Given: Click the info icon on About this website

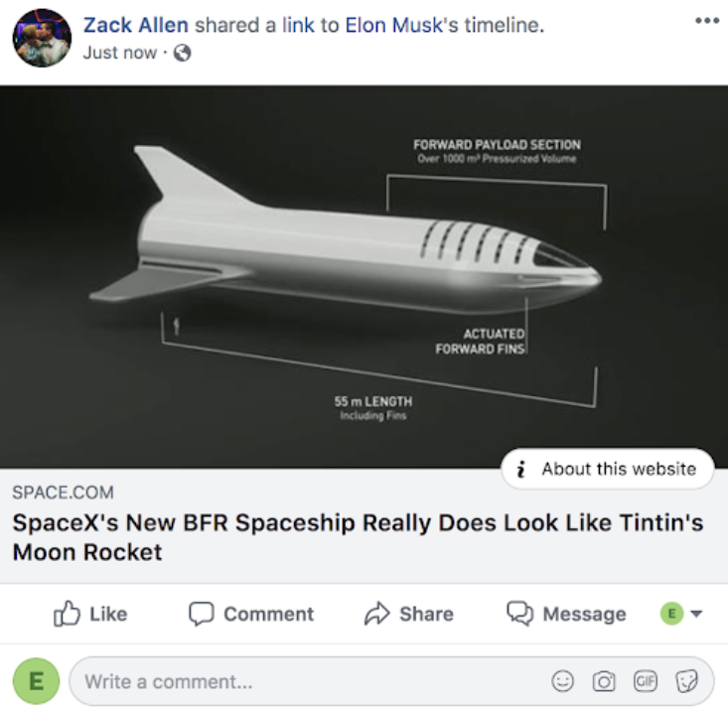Looking at the screenshot, I should 521,469.
